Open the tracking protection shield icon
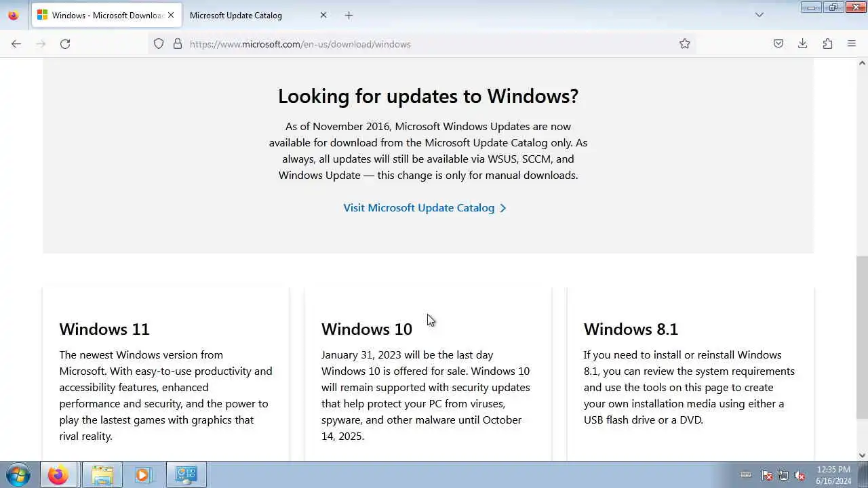Viewport: 868px width, 488px height. click(x=159, y=44)
